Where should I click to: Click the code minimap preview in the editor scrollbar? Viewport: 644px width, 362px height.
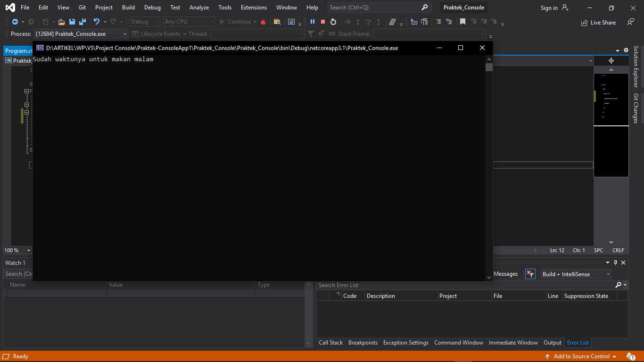[x=611, y=125]
